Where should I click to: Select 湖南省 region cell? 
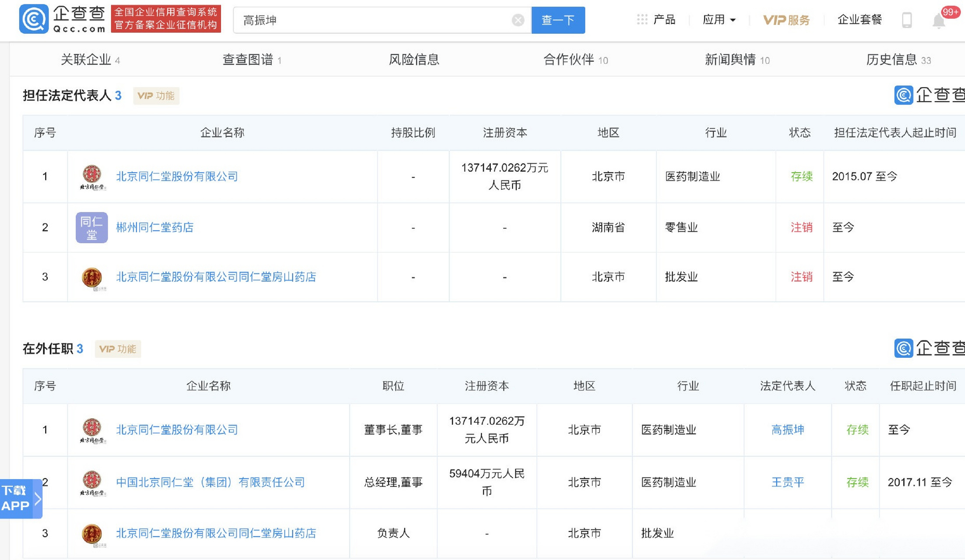608,227
